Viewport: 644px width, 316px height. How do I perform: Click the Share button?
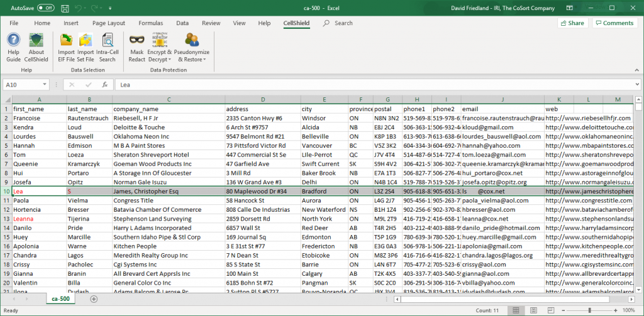pyautogui.click(x=572, y=23)
